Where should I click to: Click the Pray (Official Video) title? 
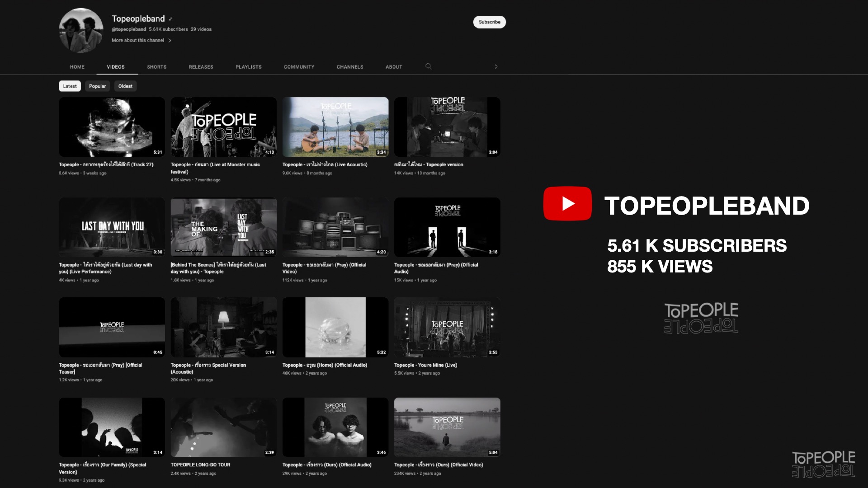click(x=324, y=268)
